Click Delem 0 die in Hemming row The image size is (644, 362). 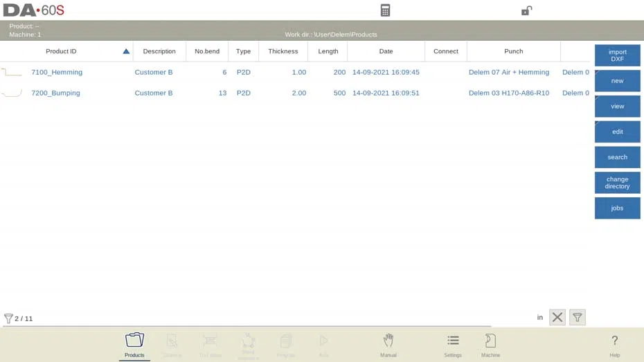[575, 72]
